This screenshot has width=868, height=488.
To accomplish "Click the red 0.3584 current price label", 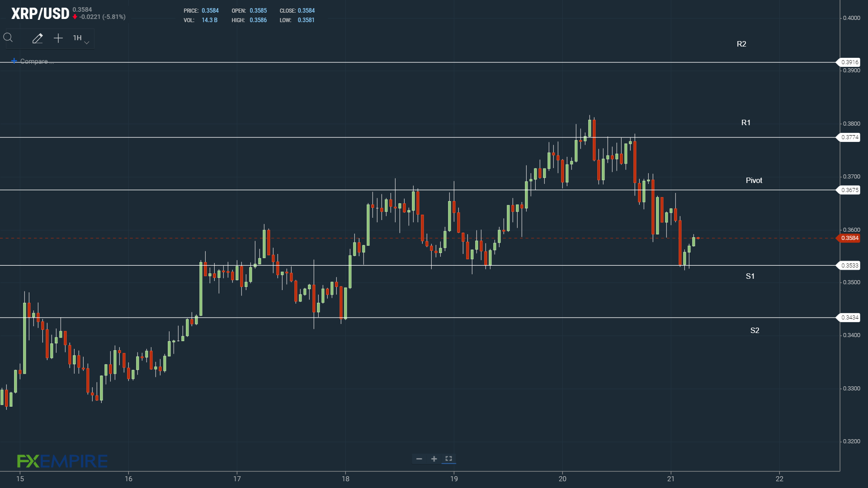I will coord(849,238).
